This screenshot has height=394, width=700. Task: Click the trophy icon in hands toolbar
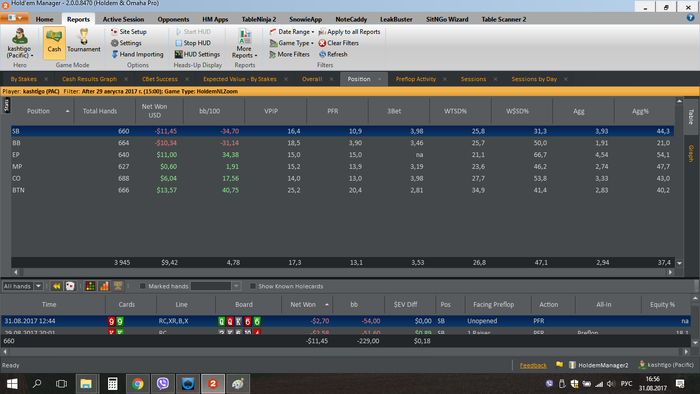point(118,286)
